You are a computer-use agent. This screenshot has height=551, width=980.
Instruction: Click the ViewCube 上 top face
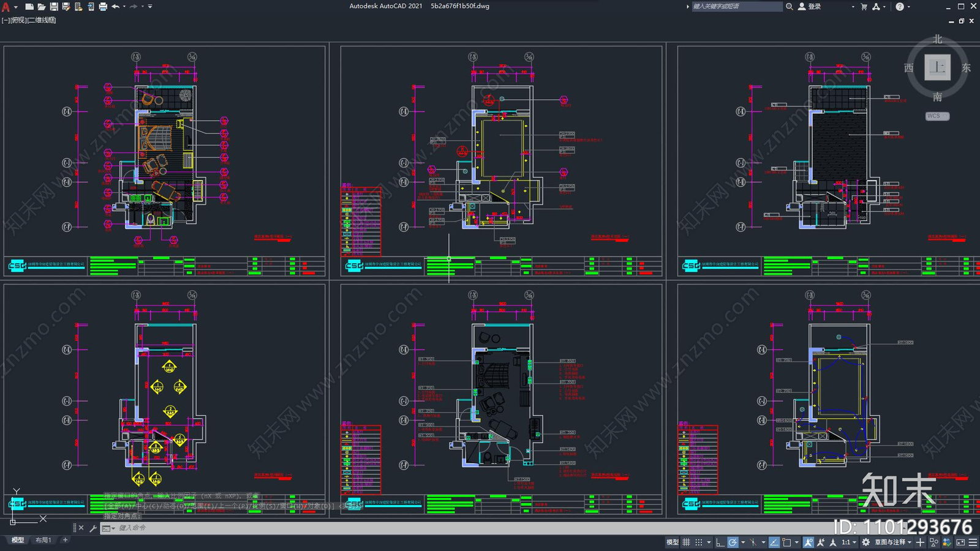(937, 67)
